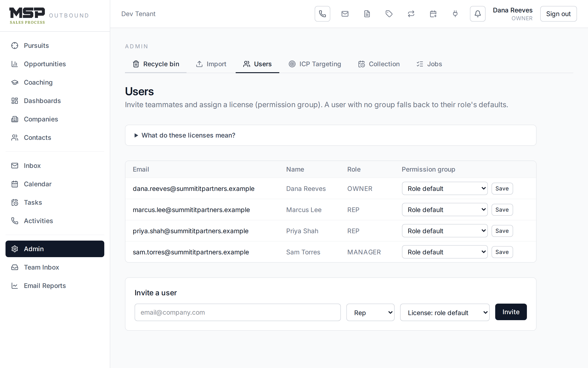Click priya.shah@summititpartners.example email

pyautogui.click(x=190, y=231)
